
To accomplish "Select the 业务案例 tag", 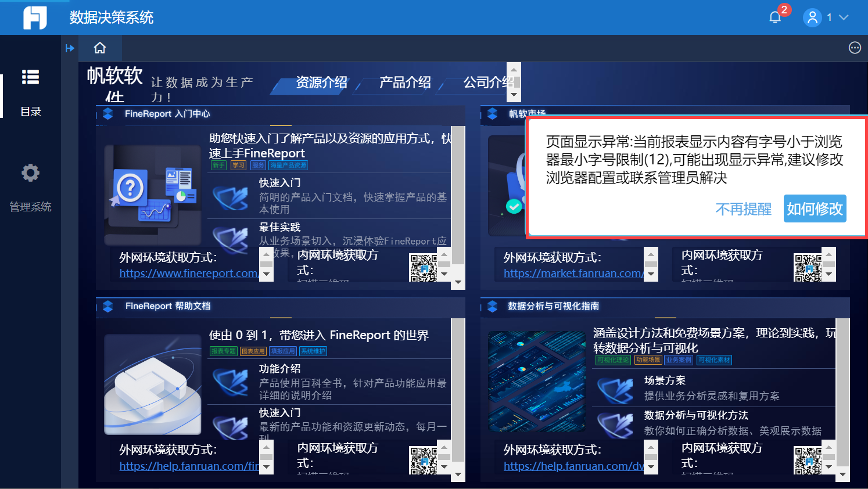I will [x=679, y=360].
